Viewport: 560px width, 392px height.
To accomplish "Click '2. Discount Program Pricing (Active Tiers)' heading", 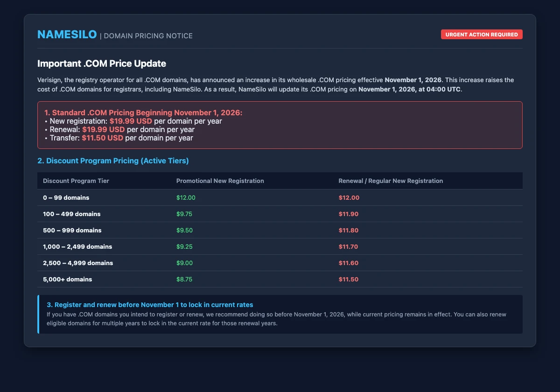I will point(113,161).
